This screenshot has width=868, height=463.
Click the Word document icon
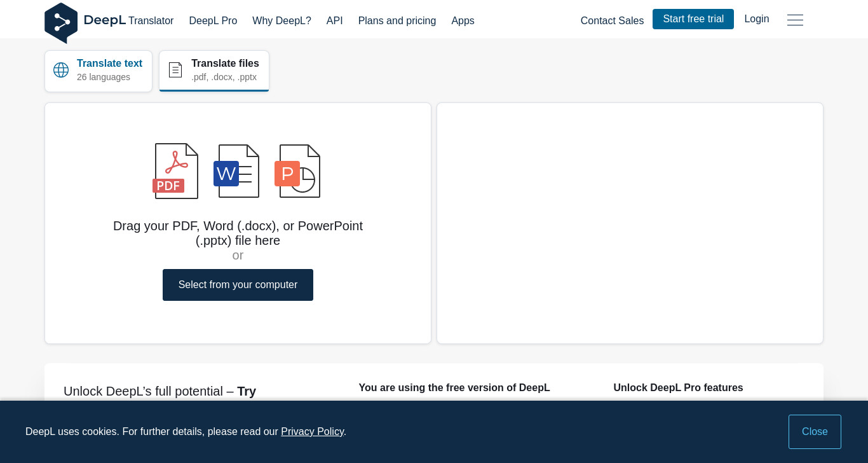tap(236, 171)
